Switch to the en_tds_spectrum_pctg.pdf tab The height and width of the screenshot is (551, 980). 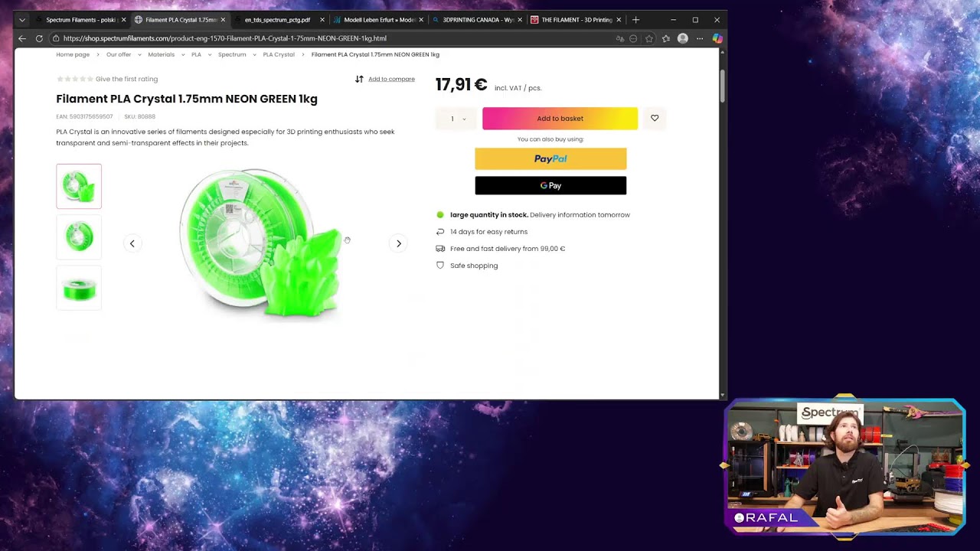(279, 20)
